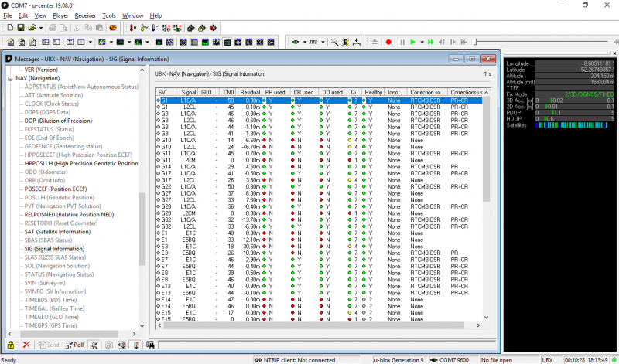This screenshot has height=364, width=619.
Task: Click the text input field in message bar
Action: [x=326, y=345]
